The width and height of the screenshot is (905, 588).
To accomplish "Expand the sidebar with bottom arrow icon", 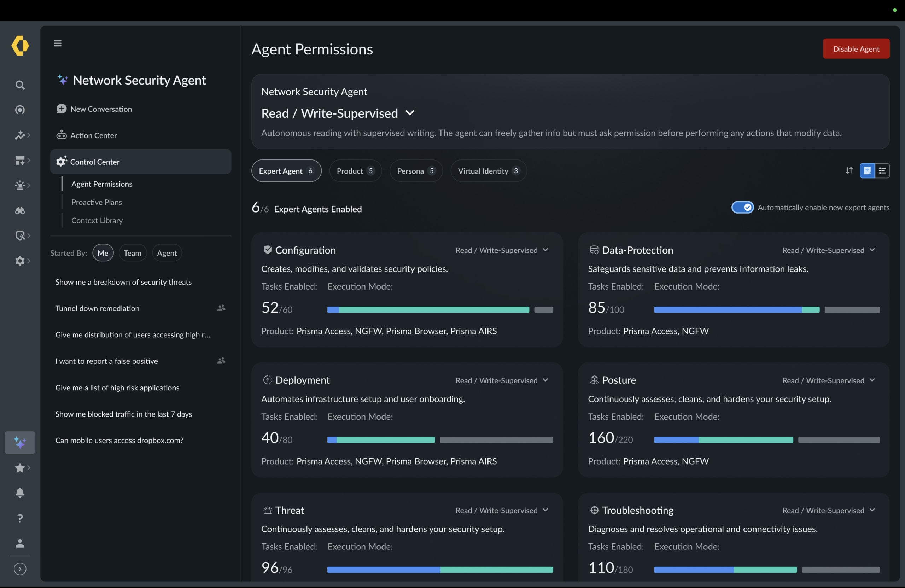I will tap(20, 569).
